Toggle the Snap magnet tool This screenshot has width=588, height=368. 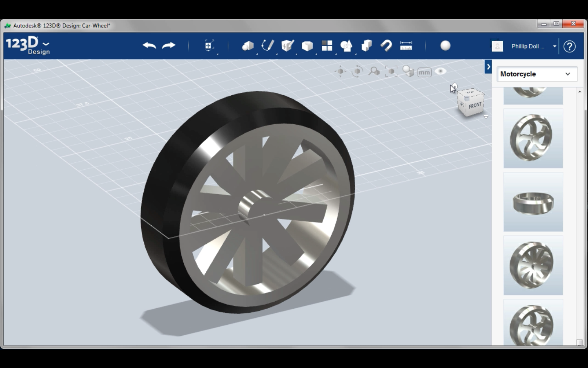[x=386, y=45]
